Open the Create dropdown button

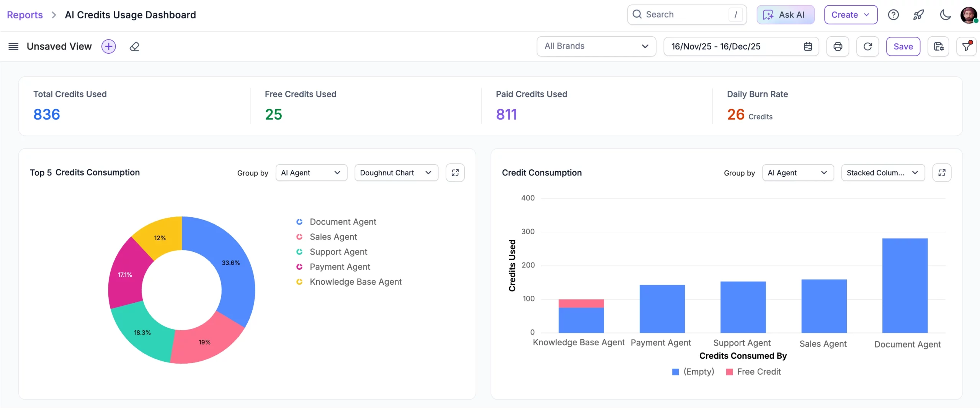851,15
